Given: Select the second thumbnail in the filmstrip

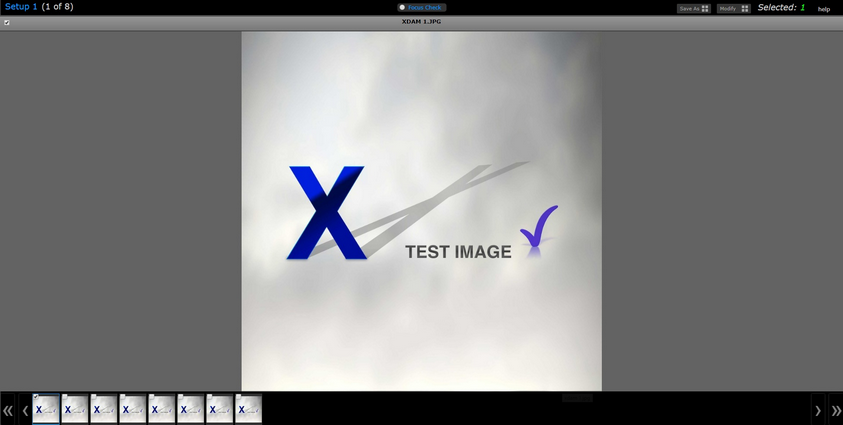Looking at the screenshot, I should [x=75, y=409].
